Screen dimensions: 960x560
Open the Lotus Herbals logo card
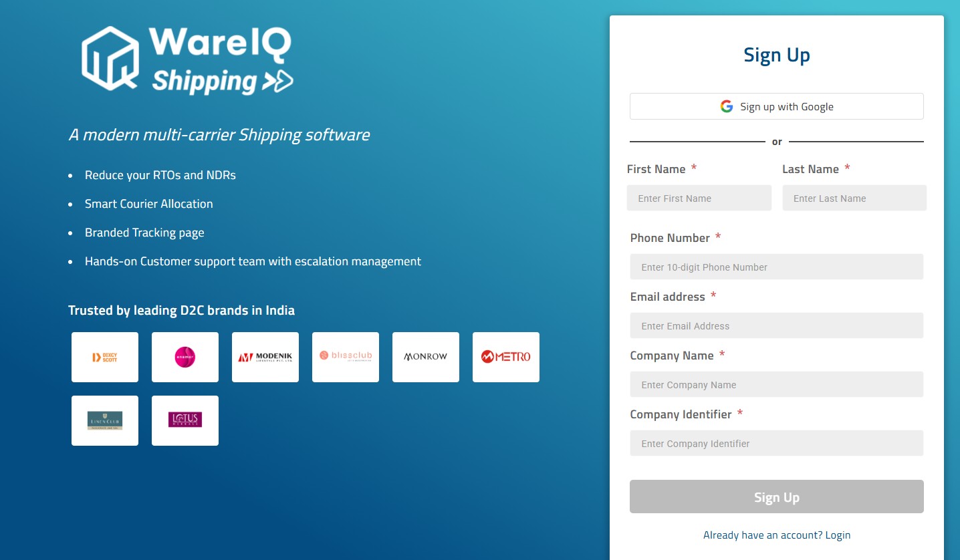pyautogui.click(x=185, y=420)
